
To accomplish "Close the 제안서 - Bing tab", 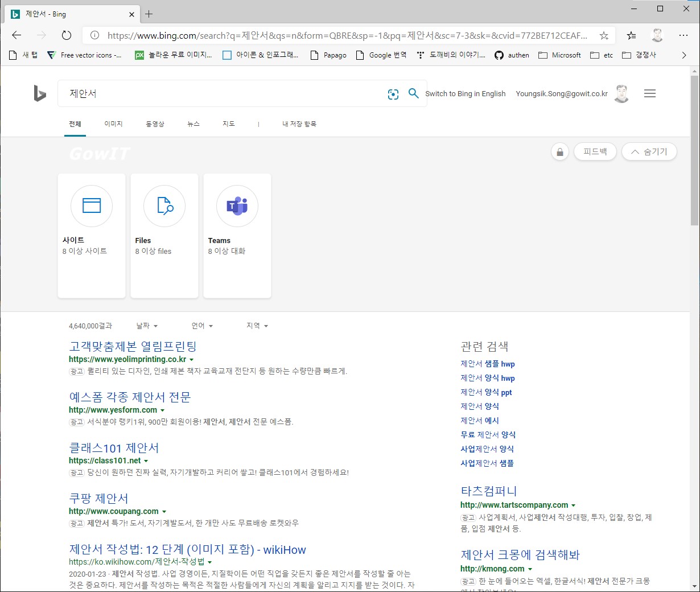I will click(132, 14).
